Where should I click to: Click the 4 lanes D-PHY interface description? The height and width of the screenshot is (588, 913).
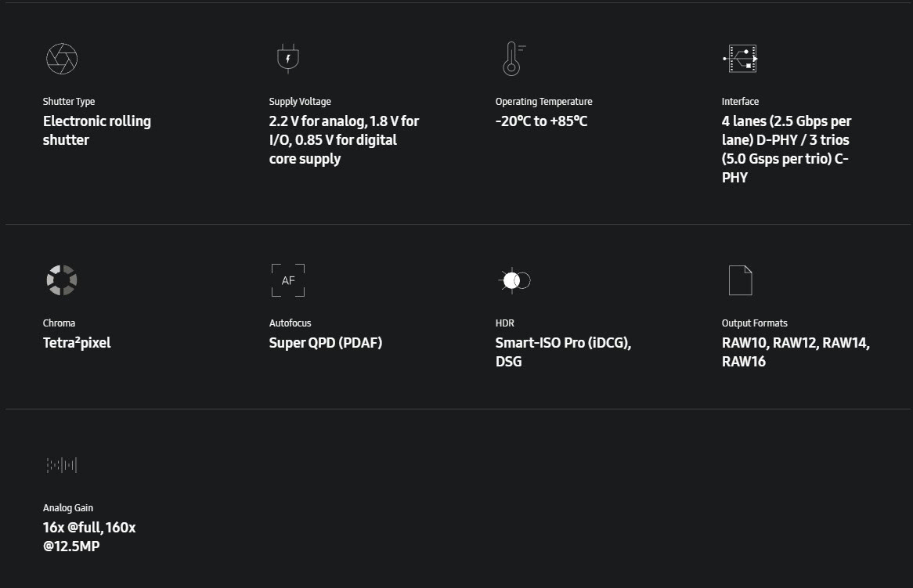pos(786,149)
